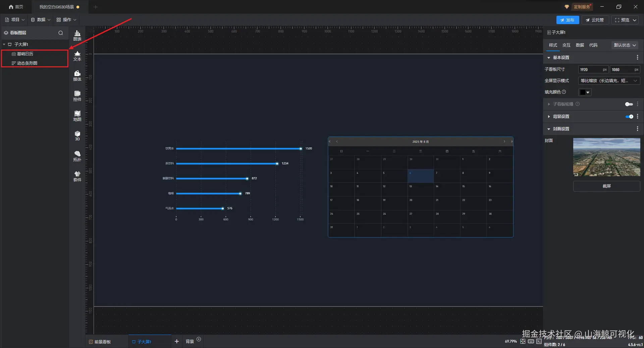Image resolution: width=644 pixels, height=348 pixels.
Task: Open the 全屏显示模式 dropdown
Action: (x=609, y=81)
